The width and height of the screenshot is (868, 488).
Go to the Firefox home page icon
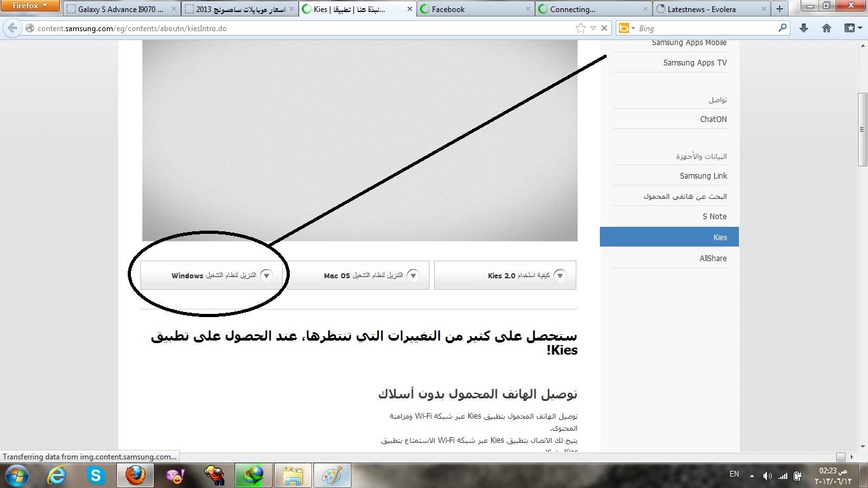click(827, 28)
